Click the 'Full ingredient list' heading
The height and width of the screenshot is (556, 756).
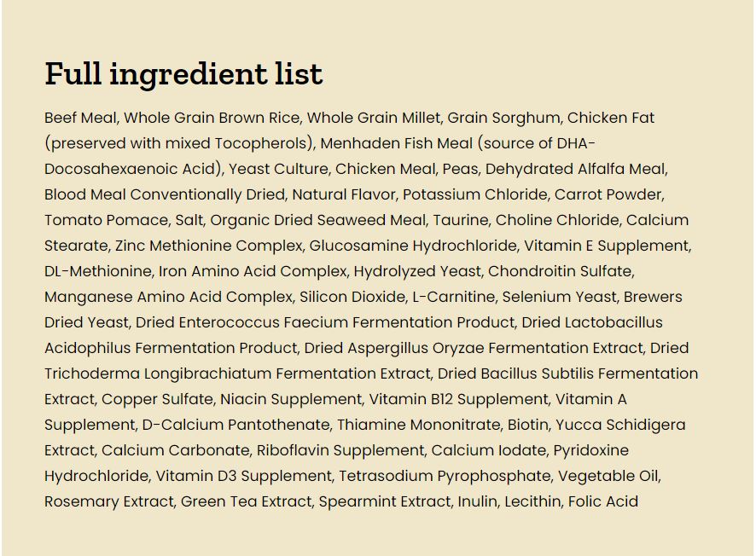point(183,74)
